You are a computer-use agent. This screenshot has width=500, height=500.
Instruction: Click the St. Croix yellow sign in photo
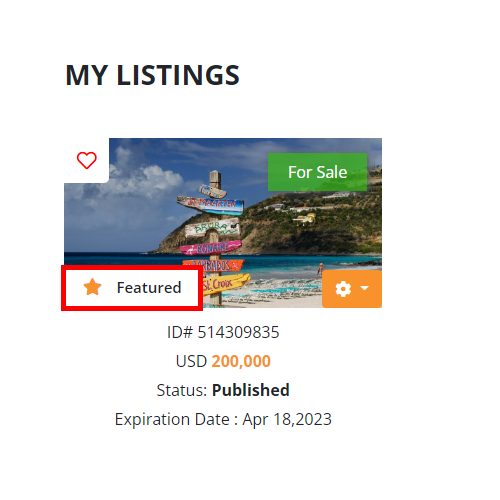click(x=225, y=284)
